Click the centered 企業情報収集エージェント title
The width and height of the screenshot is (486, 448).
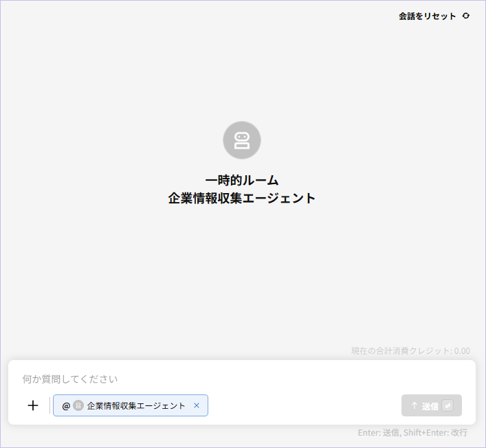click(x=242, y=199)
